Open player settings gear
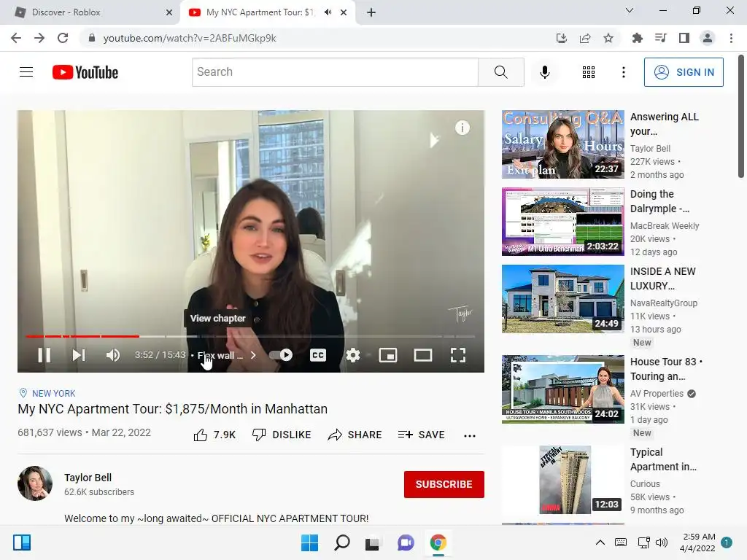The height and width of the screenshot is (560, 747). (x=353, y=355)
